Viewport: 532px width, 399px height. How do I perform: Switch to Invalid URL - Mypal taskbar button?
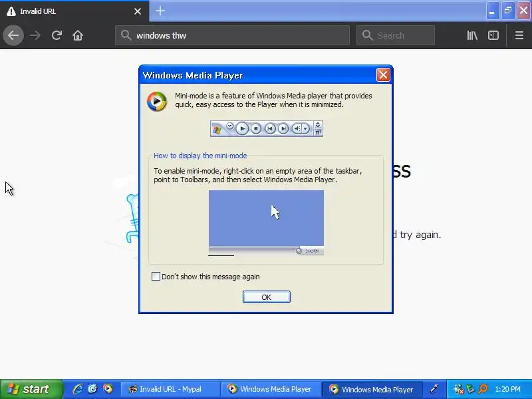pyautogui.click(x=170, y=389)
